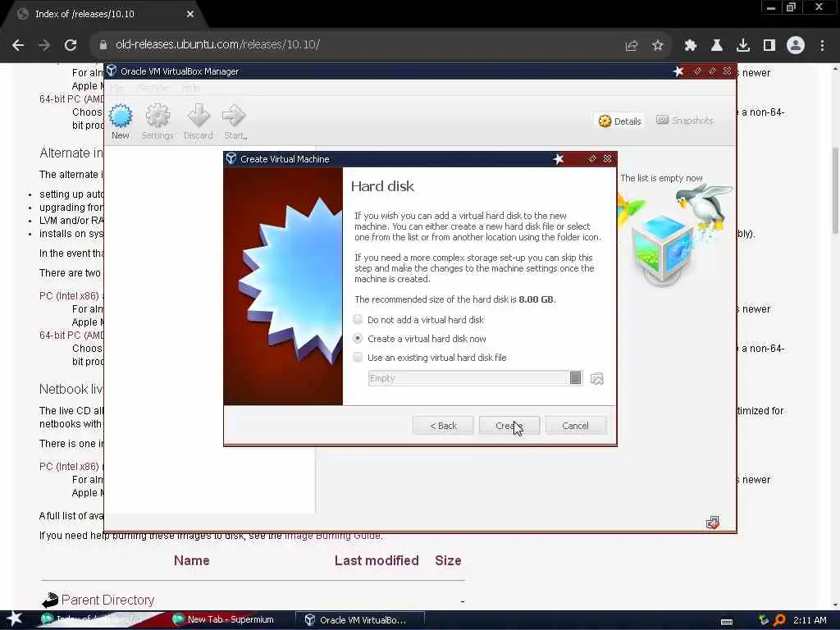Close the 'Index of /releases/10.10' tab

pyautogui.click(x=190, y=14)
